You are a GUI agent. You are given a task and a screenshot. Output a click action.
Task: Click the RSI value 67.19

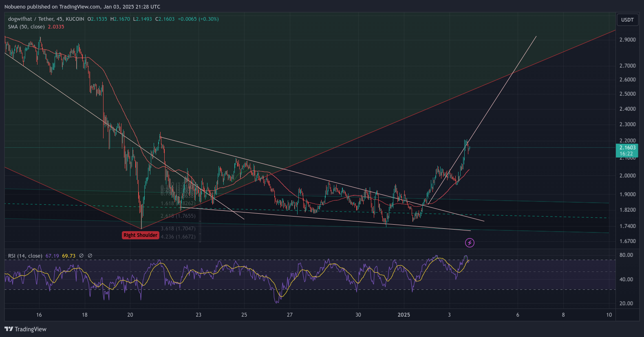pos(52,256)
